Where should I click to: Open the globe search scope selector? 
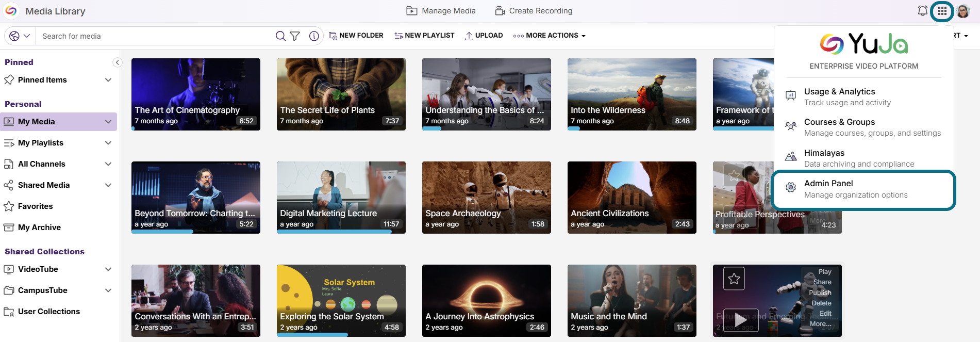[20, 36]
